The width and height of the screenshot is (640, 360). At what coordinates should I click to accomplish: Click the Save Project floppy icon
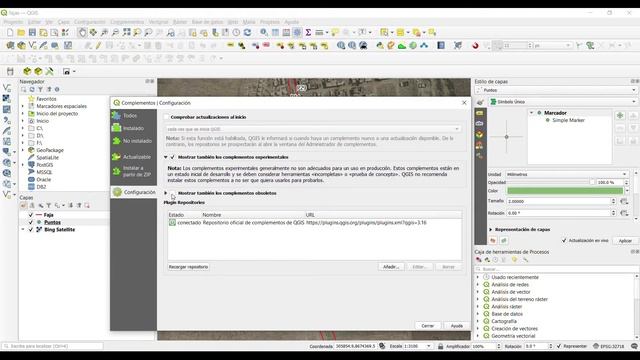(32, 32)
